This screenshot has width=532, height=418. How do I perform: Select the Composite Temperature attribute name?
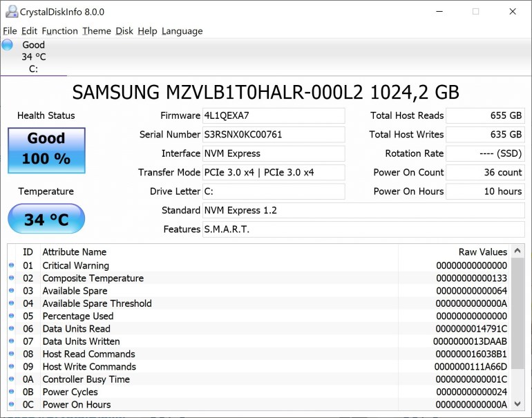tap(93, 278)
